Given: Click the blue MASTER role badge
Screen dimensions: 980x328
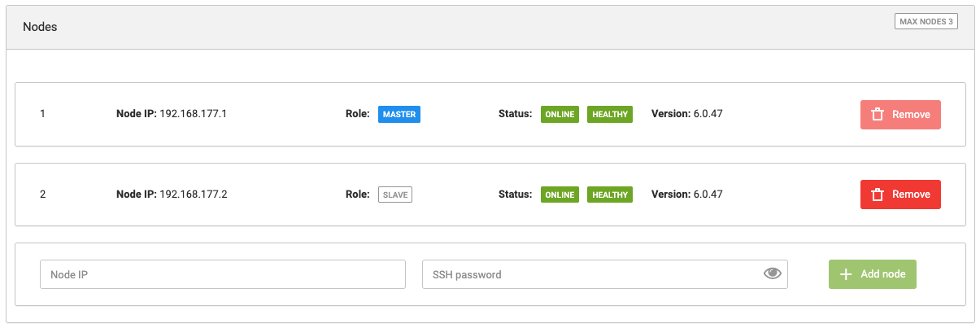Looking at the screenshot, I should click(x=399, y=115).
